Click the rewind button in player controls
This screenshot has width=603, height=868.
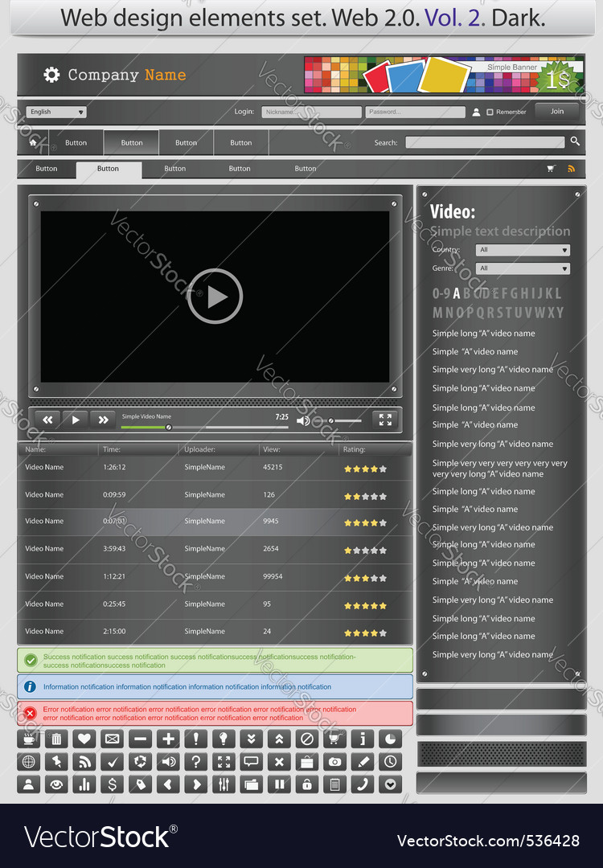[x=47, y=420]
